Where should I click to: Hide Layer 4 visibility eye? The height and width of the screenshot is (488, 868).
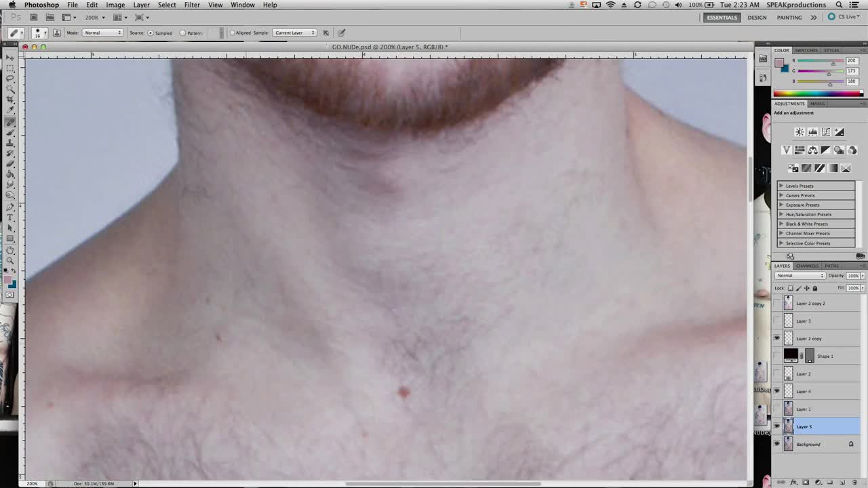pos(777,391)
